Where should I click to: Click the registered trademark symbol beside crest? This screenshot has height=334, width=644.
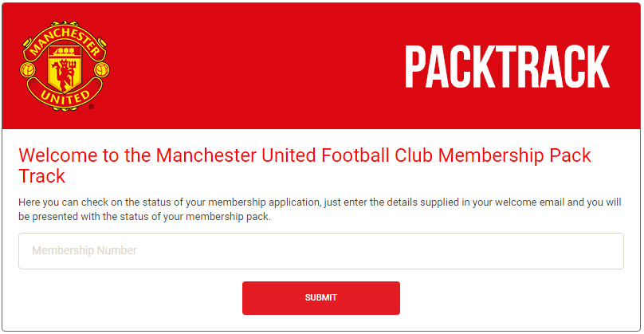pos(91,107)
